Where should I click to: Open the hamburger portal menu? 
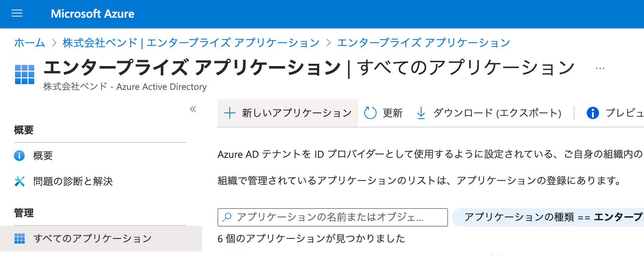[17, 14]
